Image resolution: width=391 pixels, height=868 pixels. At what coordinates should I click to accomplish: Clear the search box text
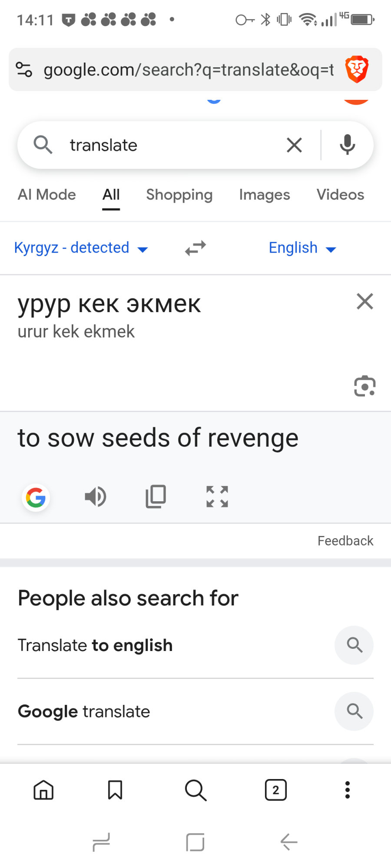coord(294,145)
